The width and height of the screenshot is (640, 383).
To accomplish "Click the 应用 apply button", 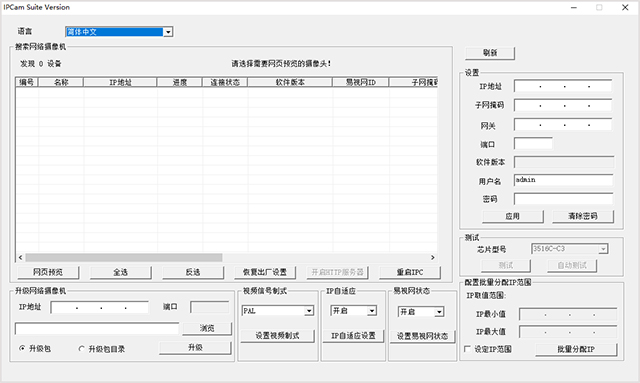I will tap(513, 216).
